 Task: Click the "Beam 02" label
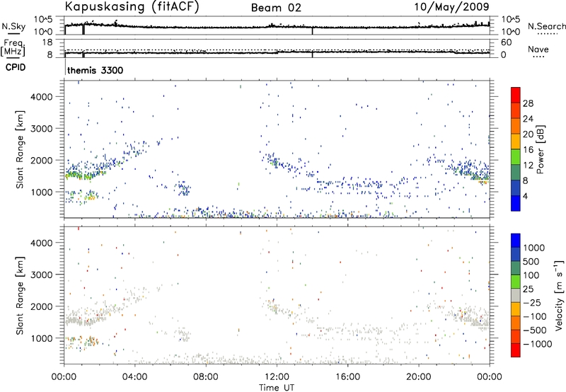[x=276, y=8]
